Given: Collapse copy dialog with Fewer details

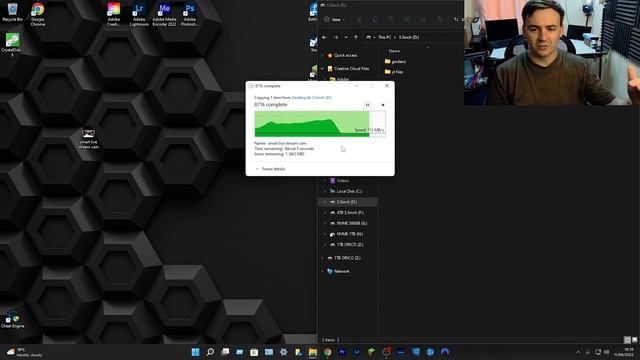Looking at the screenshot, I should (270, 169).
